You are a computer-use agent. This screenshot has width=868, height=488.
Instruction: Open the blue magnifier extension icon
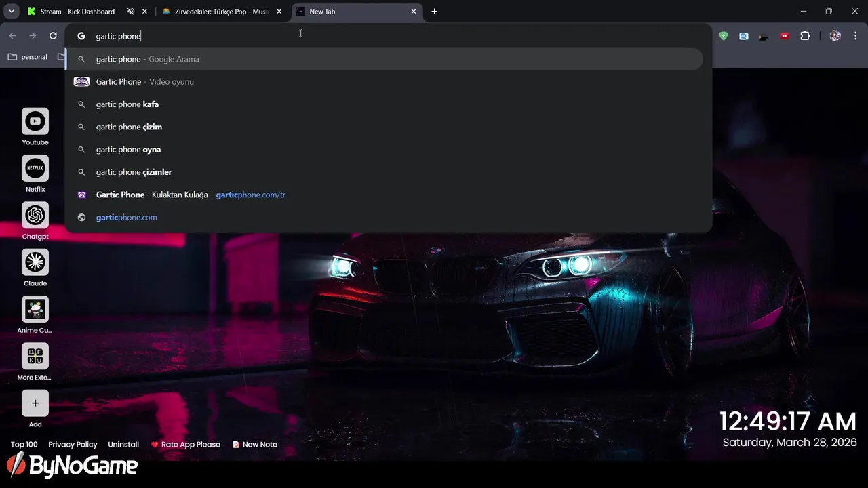pyautogui.click(x=744, y=36)
